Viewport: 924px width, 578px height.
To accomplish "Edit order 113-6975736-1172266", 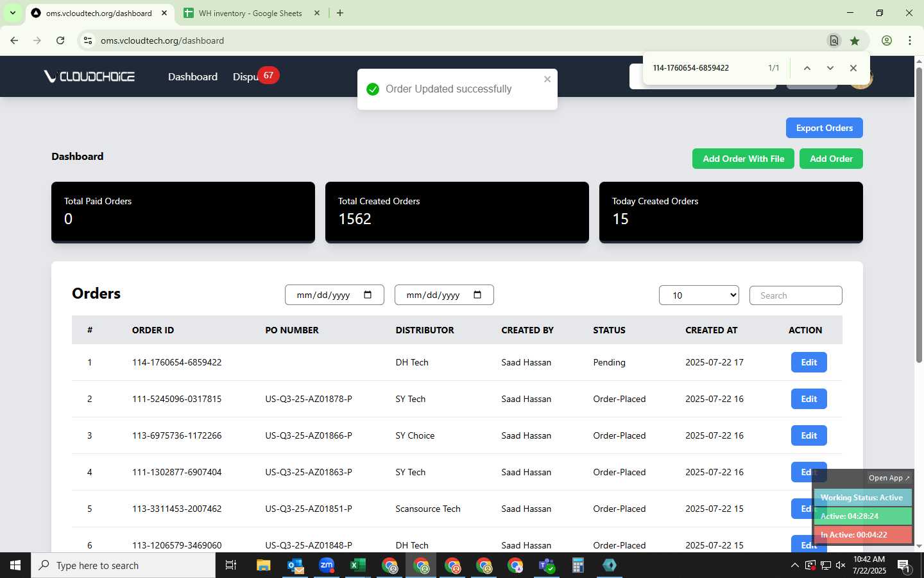I will point(809,435).
